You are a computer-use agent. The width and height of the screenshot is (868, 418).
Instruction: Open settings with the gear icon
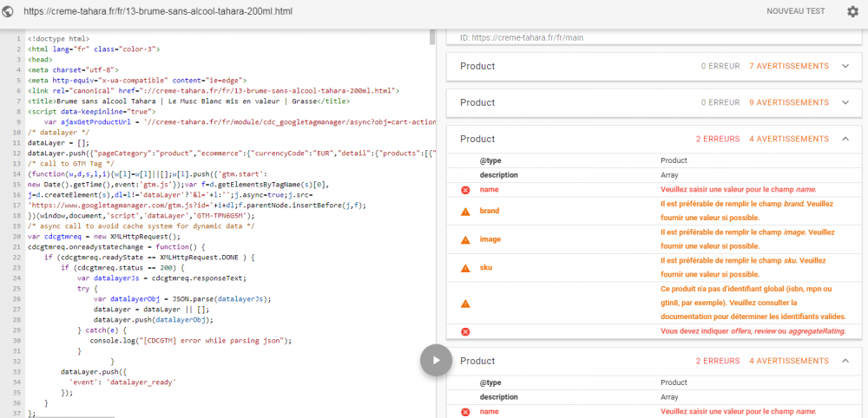[x=852, y=11]
